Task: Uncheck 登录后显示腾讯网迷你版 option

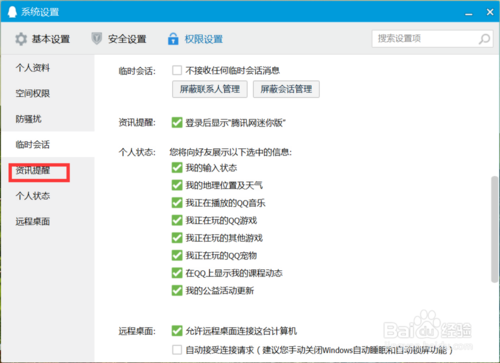Action: (x=177, y=123)
